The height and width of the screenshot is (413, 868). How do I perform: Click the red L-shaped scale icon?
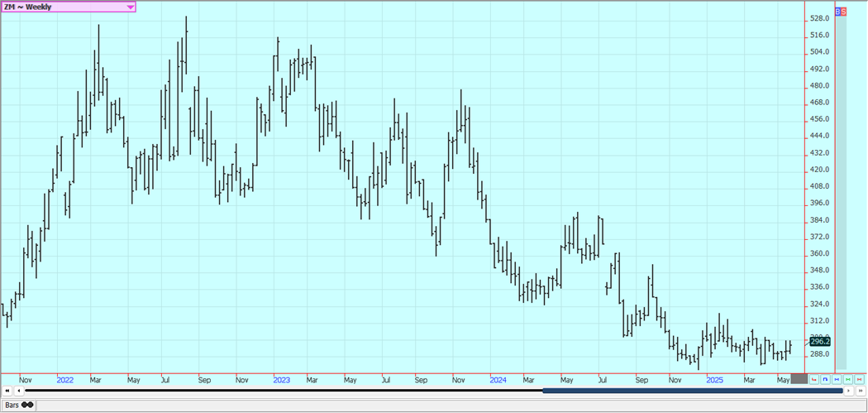click(x=813, y=379)
